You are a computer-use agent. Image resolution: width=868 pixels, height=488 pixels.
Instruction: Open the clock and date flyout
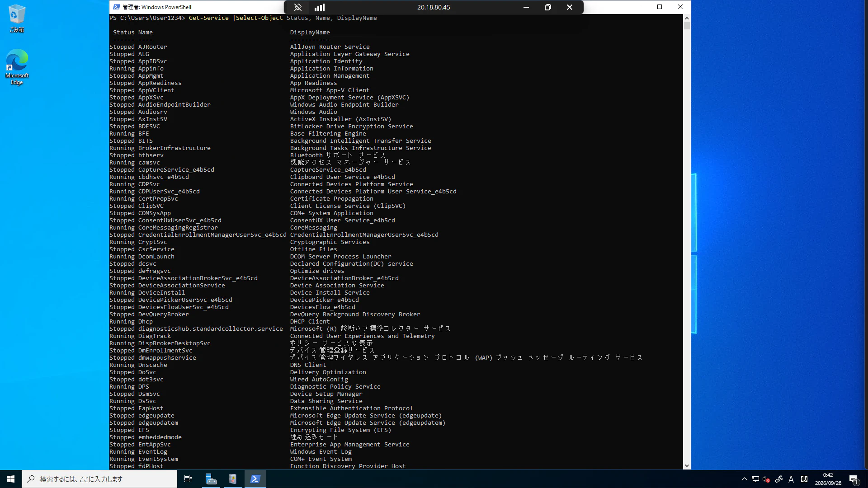coord(828,479)
